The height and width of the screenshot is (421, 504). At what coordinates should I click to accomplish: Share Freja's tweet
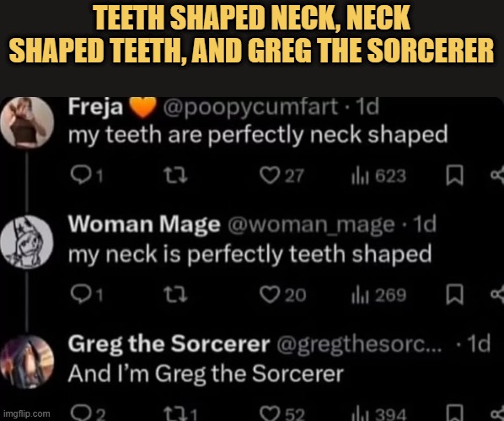point(497,175)
